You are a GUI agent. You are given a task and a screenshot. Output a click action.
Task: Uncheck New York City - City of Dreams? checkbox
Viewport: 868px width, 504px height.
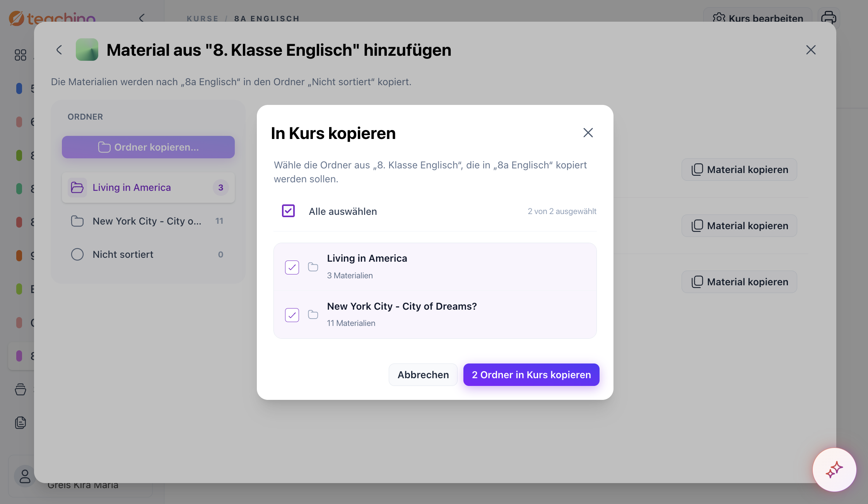point(292,315)
